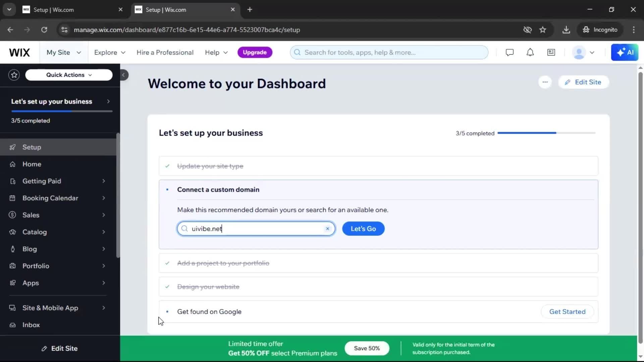Click the Let's Go button

click(363, 229)
